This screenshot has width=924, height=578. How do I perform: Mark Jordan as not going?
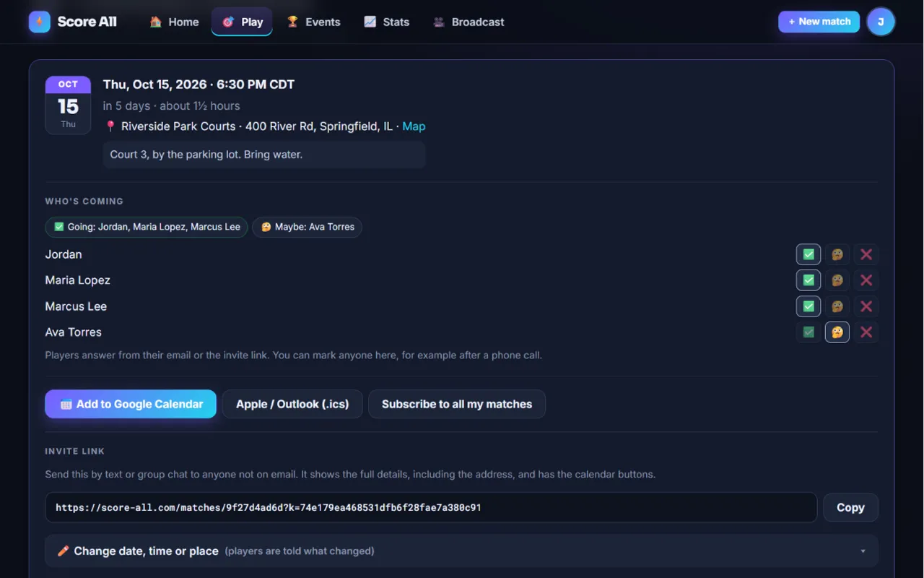866,254
